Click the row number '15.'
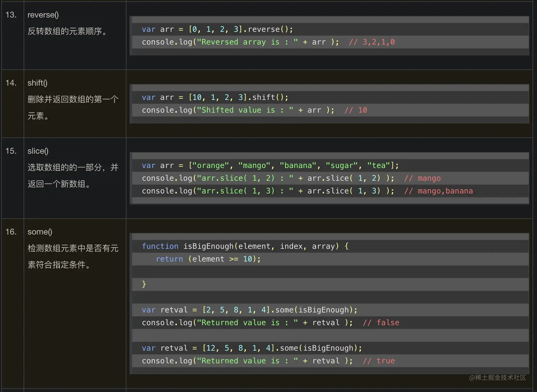 point(11,151)
